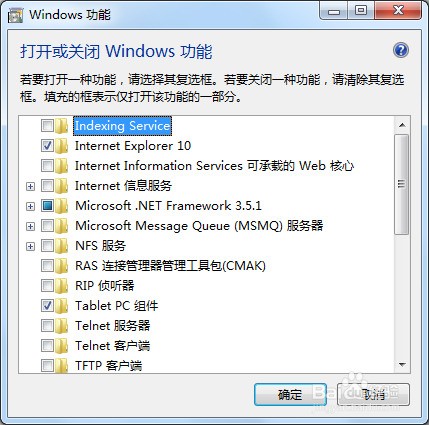Click the NFS 服务 folder icon

[61, 246]
